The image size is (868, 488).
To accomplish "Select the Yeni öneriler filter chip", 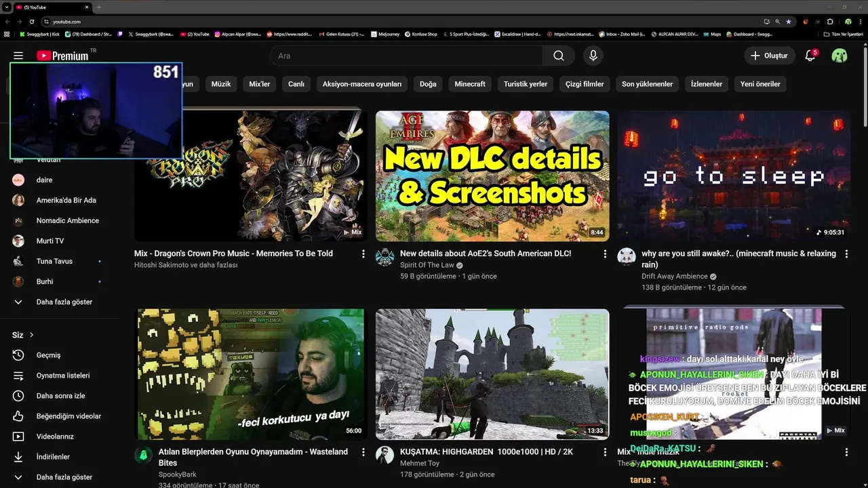I will click(x=760, y=84).
